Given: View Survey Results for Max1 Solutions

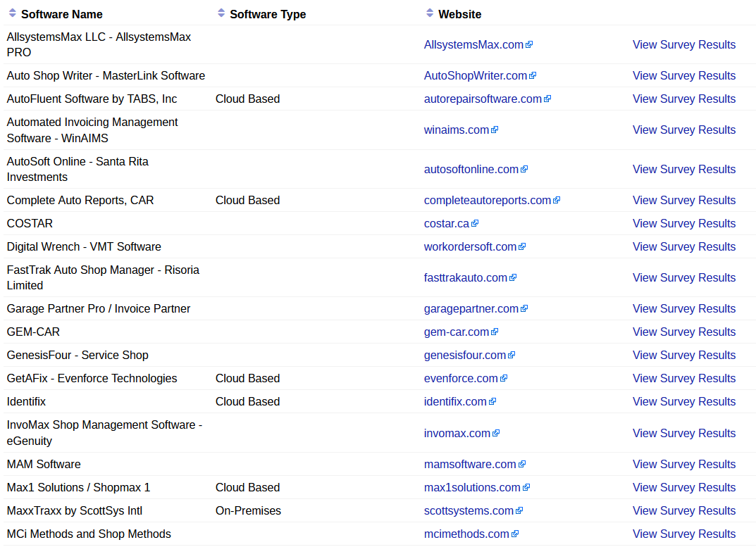Looking at the screenshot, I should click(683, 487).
